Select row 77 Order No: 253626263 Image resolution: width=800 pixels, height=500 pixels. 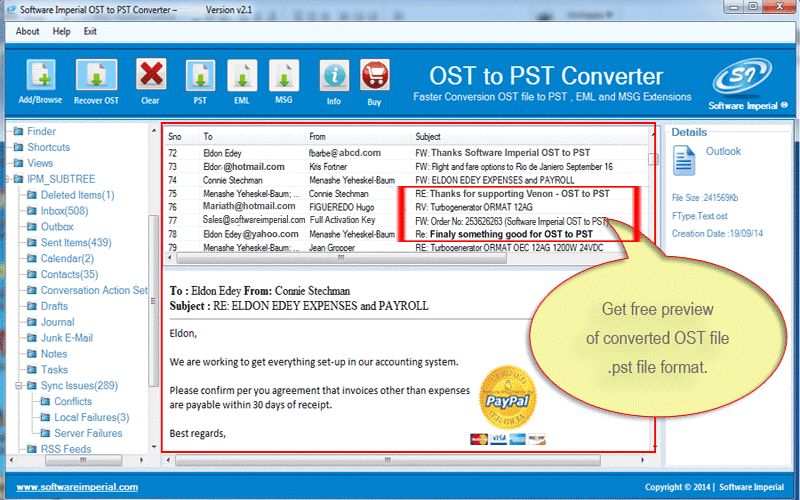(x=406, y=220)
